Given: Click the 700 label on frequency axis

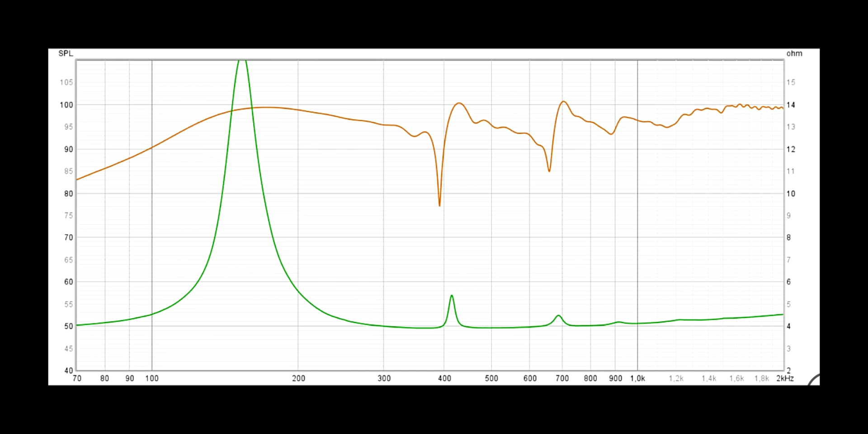Looking at the screenshot, I should (x=562, y=378).
